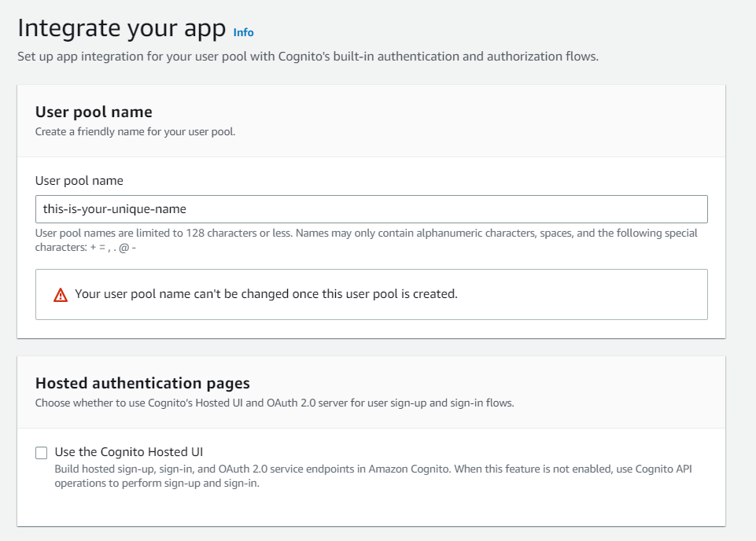Click "operations to perform sign-up and sign-in" line
Image resolution: width=756 pixels, height=541 pixels.
click(157, 483)
